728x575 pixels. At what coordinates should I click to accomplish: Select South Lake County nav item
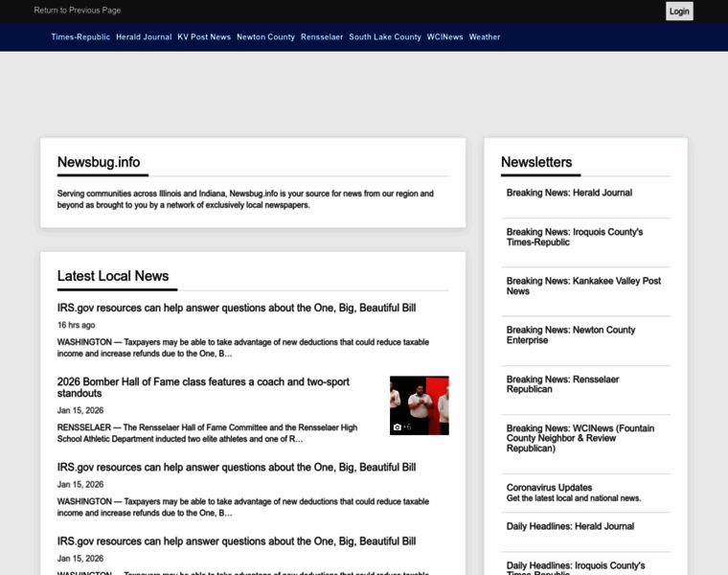[385, 36]
